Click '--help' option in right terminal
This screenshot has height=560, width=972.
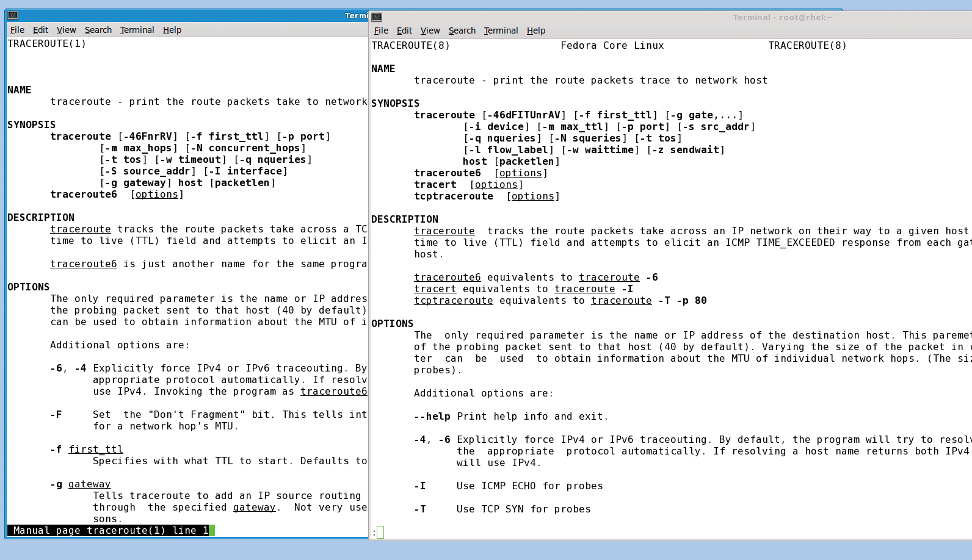[x=432, y=417]
